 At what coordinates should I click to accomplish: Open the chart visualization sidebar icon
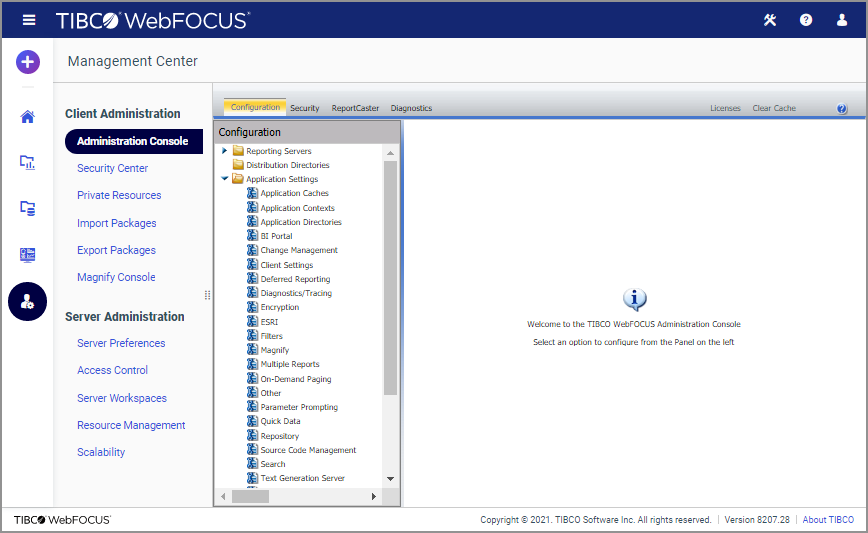coord(28,162)
